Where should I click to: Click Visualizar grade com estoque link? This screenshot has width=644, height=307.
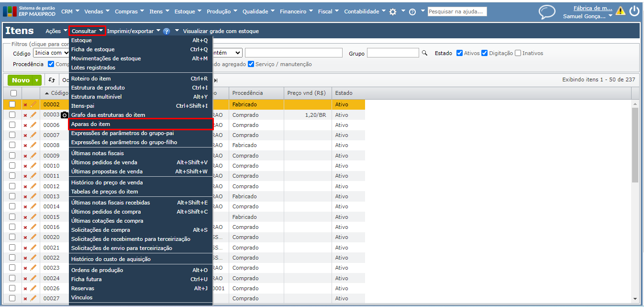click(221, 31)
